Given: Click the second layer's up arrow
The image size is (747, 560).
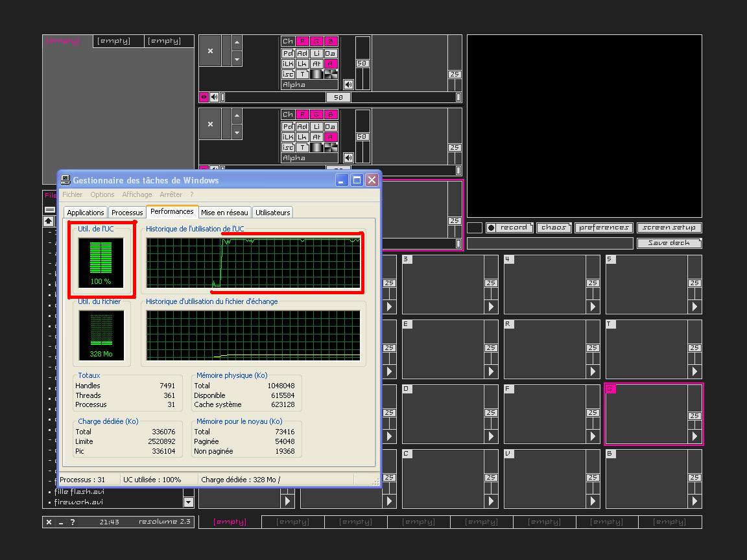Looking at the screenshot, I should coord(237,116).
